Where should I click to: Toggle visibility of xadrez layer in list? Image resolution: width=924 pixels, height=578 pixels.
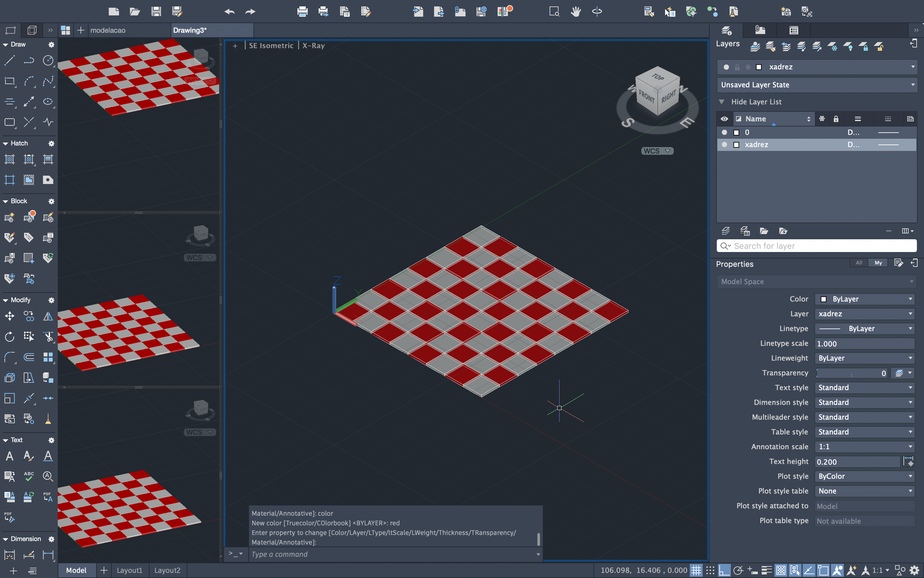click(x=724, y=144)
